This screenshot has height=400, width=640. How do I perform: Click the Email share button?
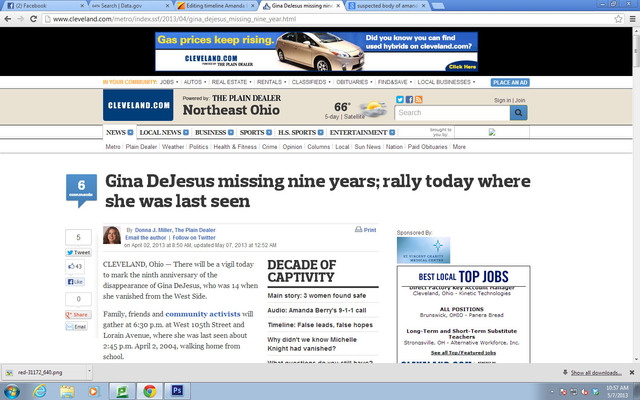point(76,327)
